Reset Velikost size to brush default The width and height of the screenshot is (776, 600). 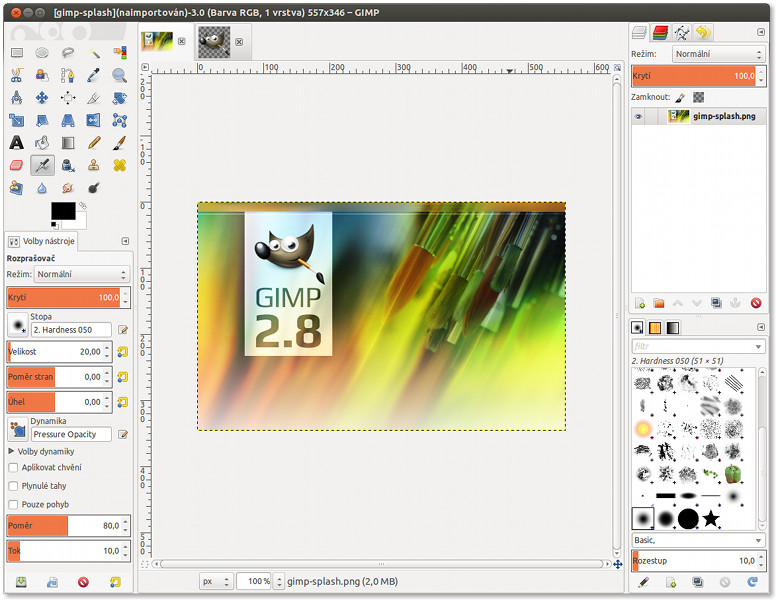[122, 351]
